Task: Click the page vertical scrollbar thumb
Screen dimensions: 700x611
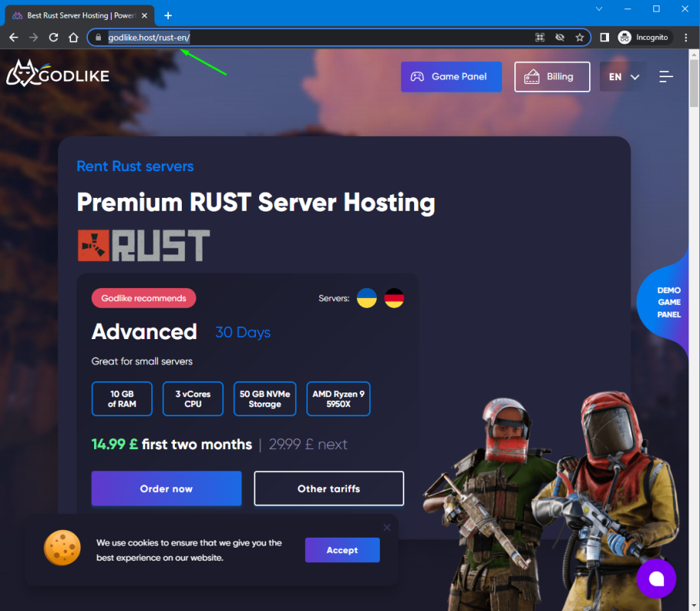Action: click(694, 82)
